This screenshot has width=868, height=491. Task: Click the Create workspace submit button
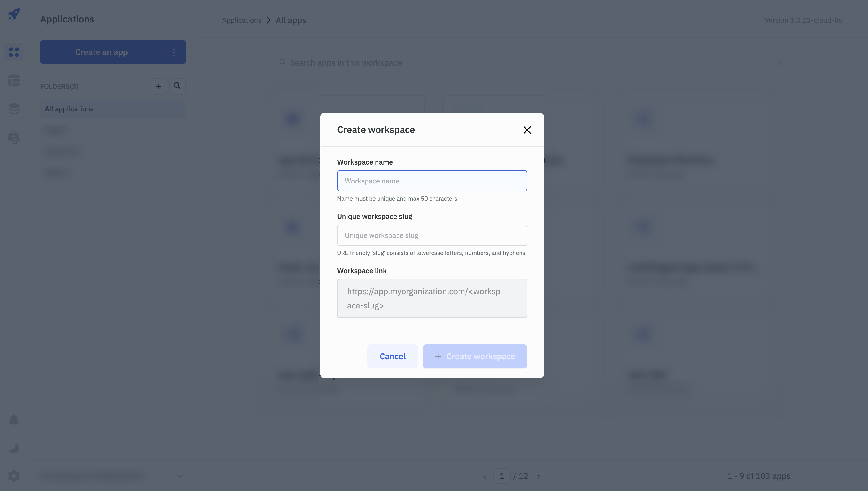[x=475, y=357]
